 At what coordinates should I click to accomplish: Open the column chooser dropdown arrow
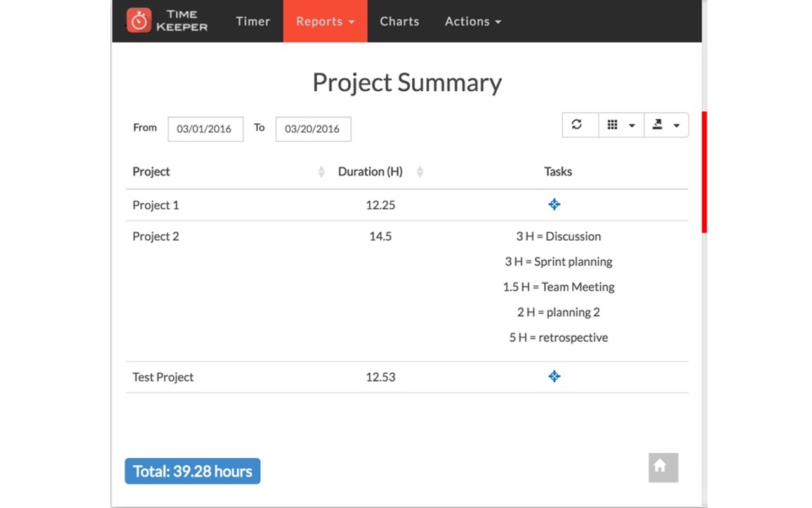pos(631,124)
